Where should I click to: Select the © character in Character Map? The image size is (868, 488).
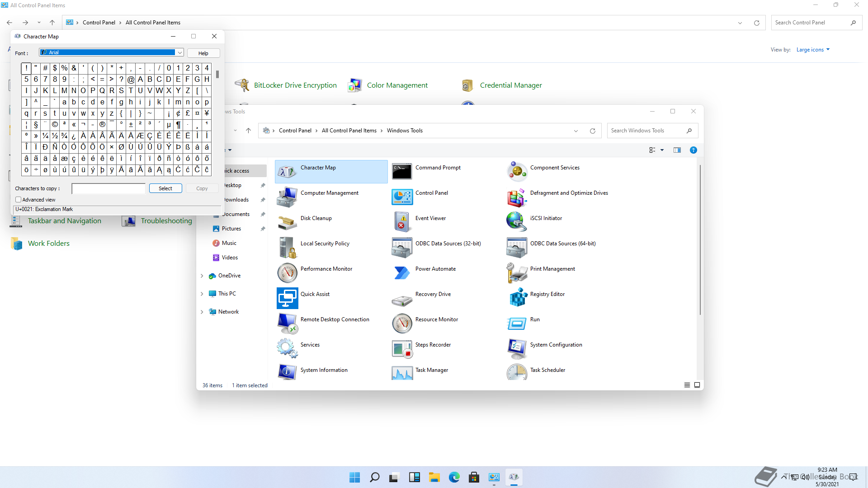[x=55, y=125]
